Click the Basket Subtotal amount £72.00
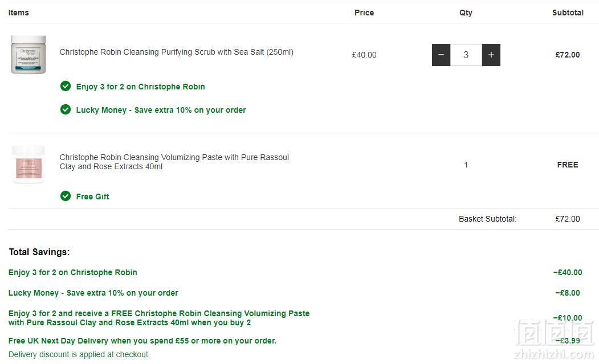Viewport: 599px width, 364px height. point(568,219)
